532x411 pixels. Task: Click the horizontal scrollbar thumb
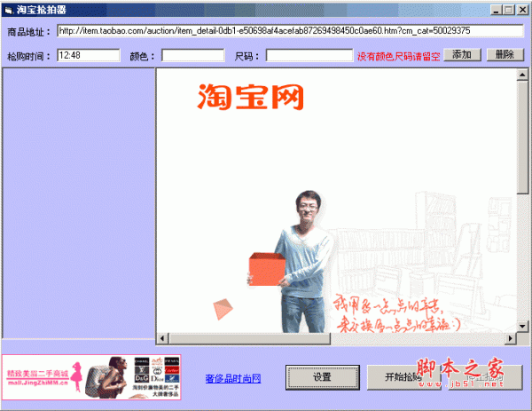(x=249, y=338)
